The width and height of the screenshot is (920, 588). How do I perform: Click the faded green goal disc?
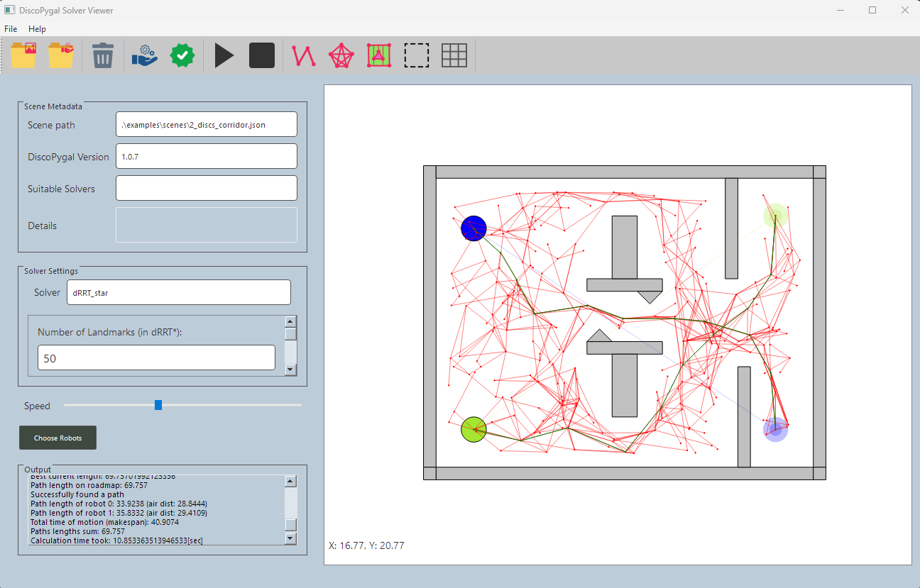coord(775,215)
